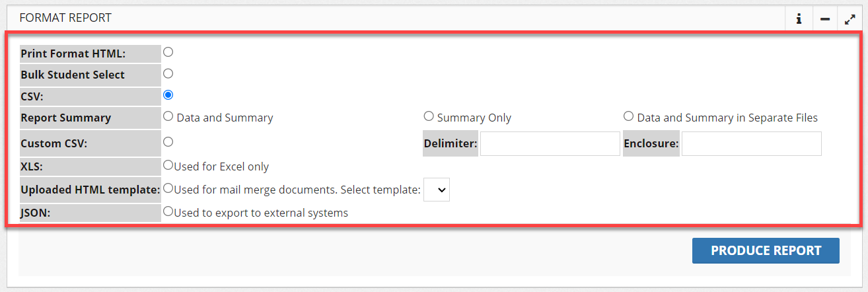Click the info icon in panel header
The image size is (868, 292).
(799, 19)
